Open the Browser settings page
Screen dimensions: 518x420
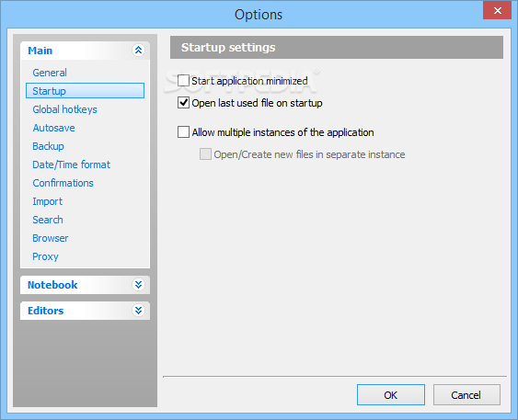pyautogui.click(x=51, y=238)
